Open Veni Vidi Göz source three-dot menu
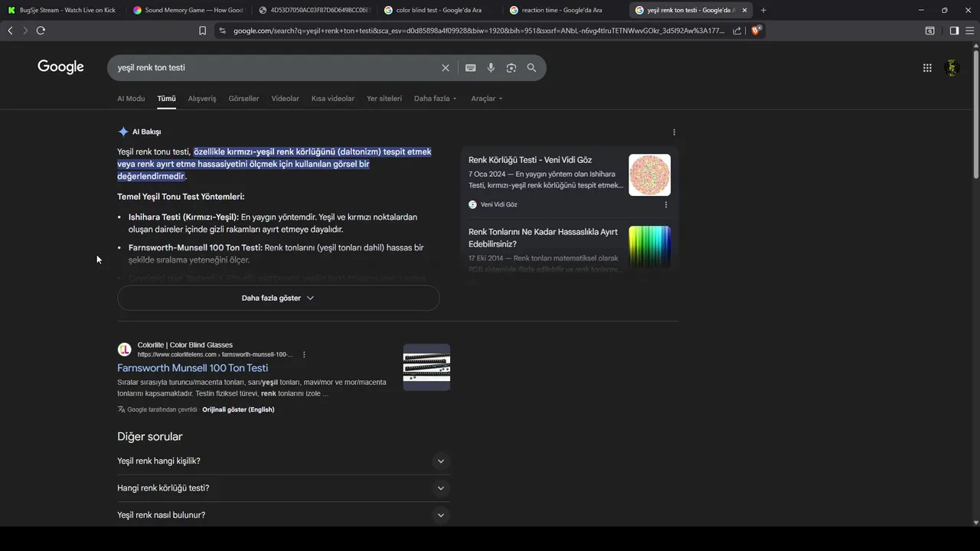 [665, 204]
